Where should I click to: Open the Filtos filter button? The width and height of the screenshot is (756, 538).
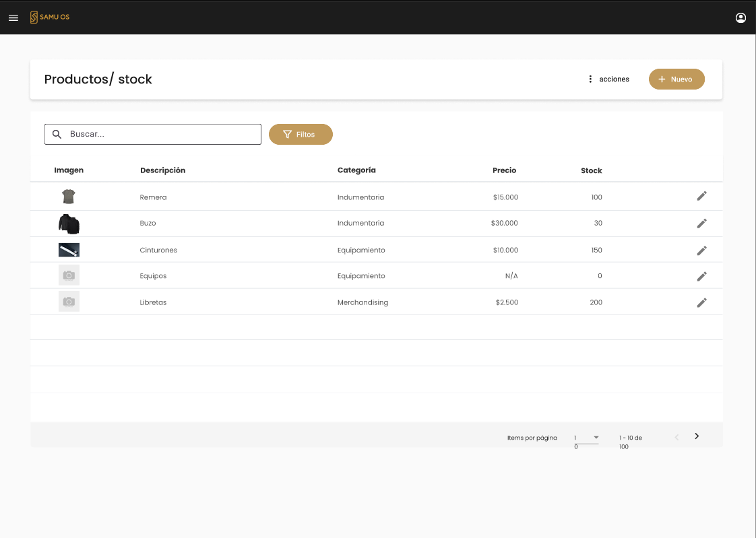(x=301, y=135)
